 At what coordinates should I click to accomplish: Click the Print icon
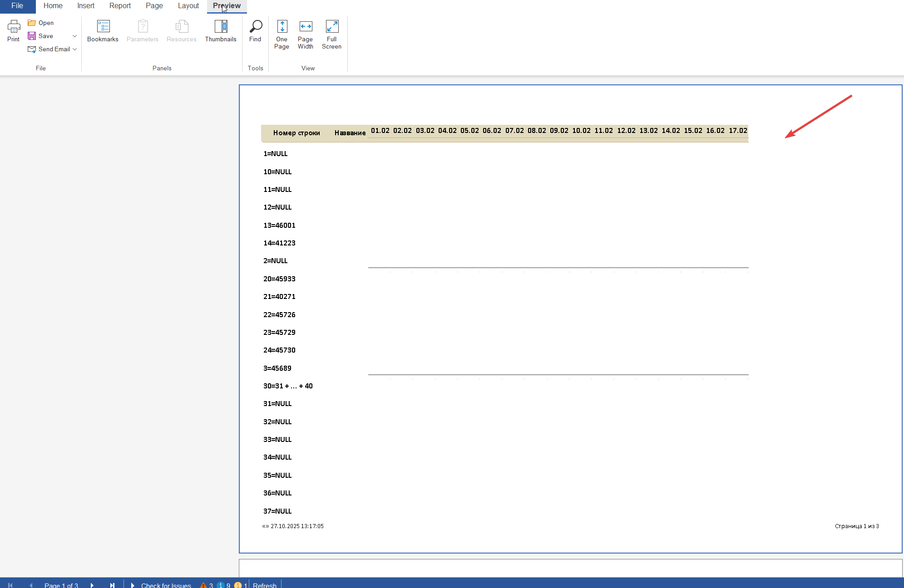pos(14,27)
